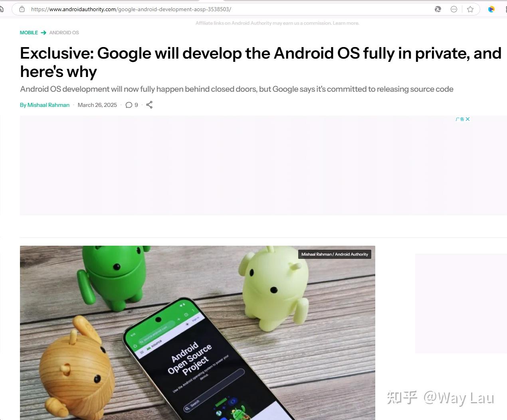Click the article hero image of Android figures
507x420 pixels.
click(x=198, y=333)
